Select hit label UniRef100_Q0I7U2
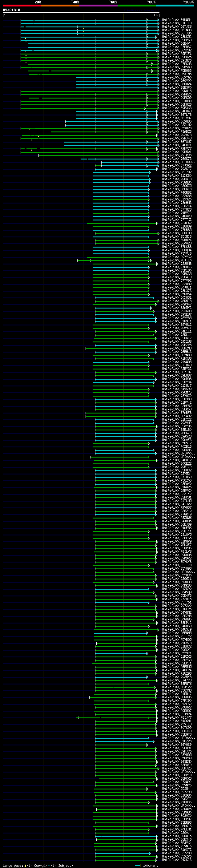This screenshot has width=197, height=868. tap(177, 172)
